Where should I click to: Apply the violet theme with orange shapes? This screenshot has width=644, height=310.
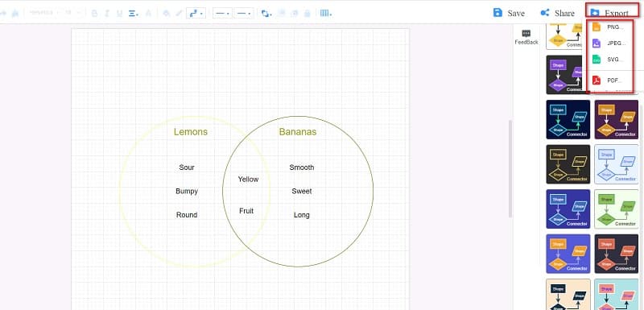point(568,254)
